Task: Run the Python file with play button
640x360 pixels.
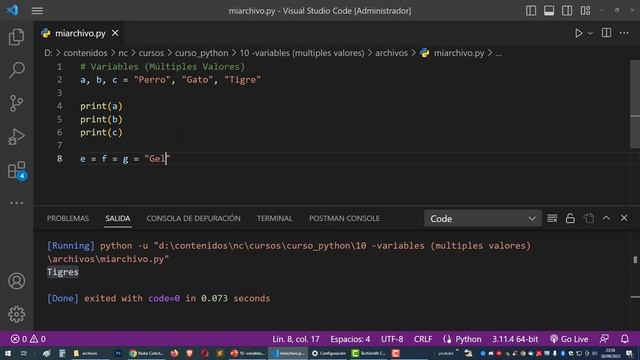Action: pos(578,33)
